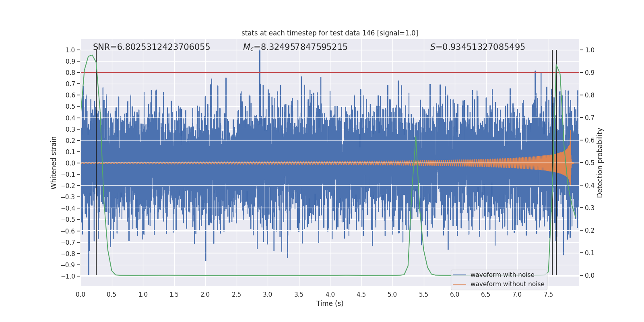Viewport: 644px width, 322px height.
Task: Select the S=0.93451327085495 annotation
Action: tap(477, 47)
